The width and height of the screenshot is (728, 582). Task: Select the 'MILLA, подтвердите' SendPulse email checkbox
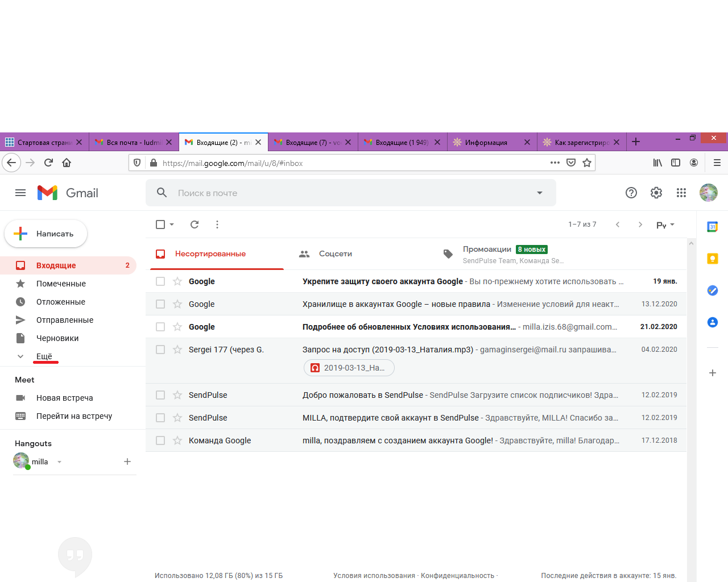[x=160, y=418]
